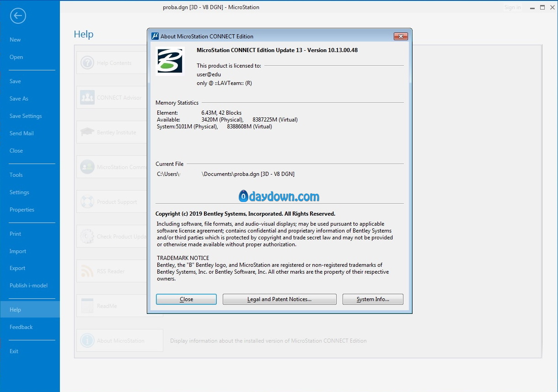Image resolution: width=558 pixels, height=392 pixels.
Task: Open Legal and Patent Notices
Action: point(279,299)
